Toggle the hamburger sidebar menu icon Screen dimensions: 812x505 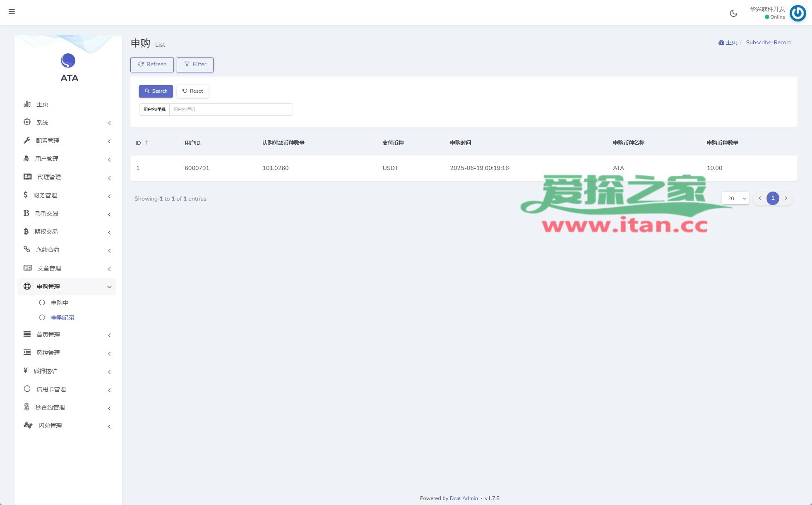(12, 12)
